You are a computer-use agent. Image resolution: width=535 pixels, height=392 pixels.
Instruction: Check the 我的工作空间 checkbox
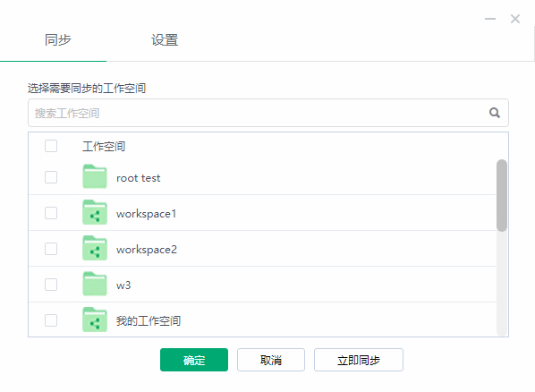(51, 320)
